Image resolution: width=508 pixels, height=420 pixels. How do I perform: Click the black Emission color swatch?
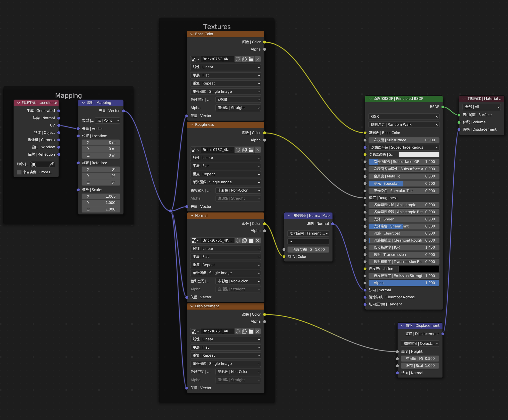pyautogui.click(x=418, y=269)
